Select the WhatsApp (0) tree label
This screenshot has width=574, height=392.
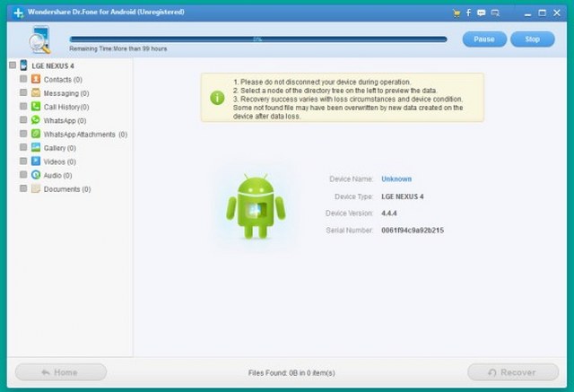click(65, 120)
